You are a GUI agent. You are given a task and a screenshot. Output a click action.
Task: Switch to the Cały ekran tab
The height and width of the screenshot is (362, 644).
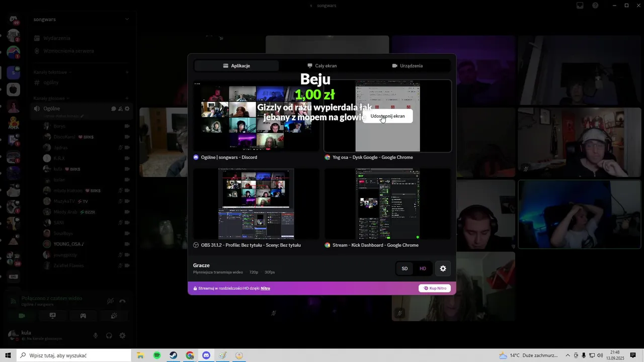322,66
